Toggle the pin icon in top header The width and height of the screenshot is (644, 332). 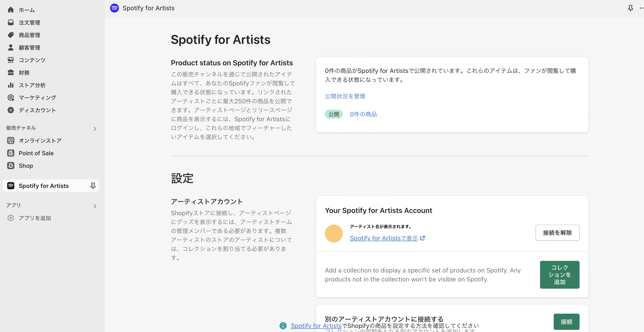pos(631,8)
